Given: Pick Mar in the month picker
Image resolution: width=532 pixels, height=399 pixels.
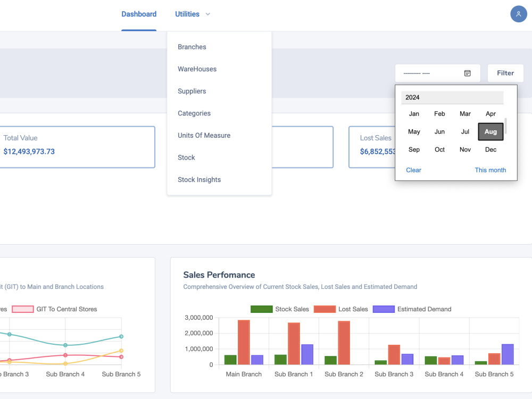Looking at the screenshot, I should (465, 114).
